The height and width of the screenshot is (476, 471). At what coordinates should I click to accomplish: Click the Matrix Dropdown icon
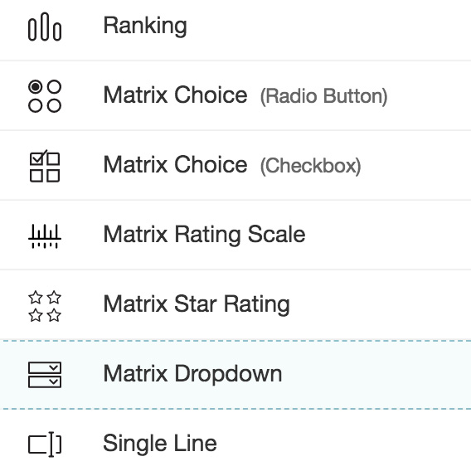[45, 375]
